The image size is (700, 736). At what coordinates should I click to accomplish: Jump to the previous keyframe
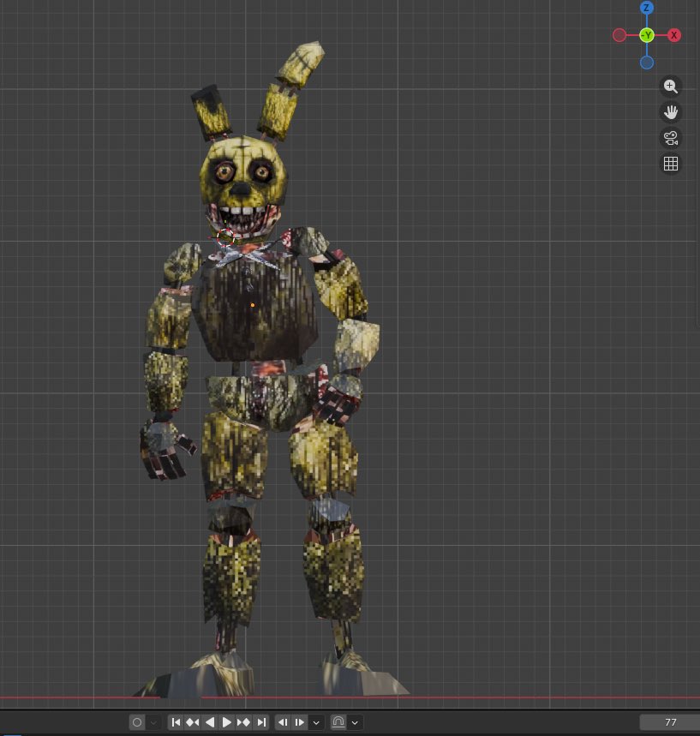coord(193,722)
